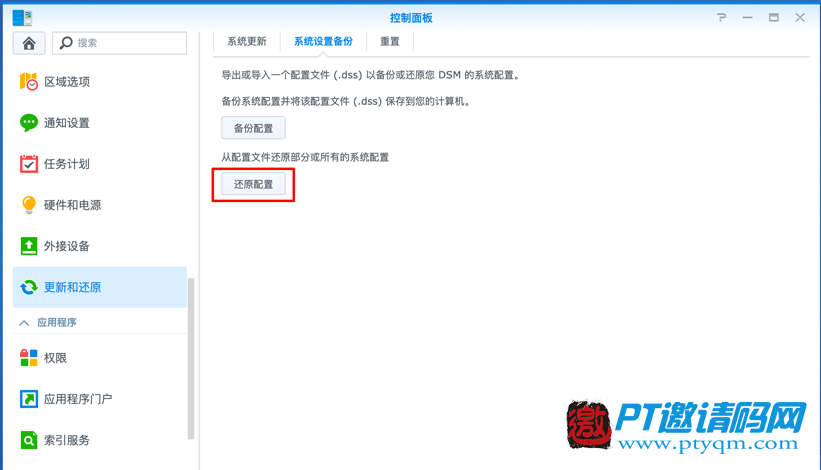
Task: Open 任务计划 task scheduler icon
Action: (29, 164)
